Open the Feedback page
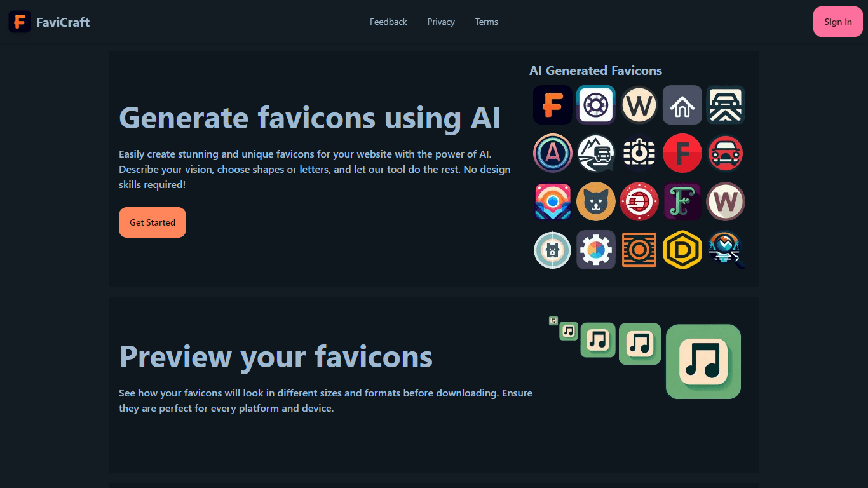Screen dimensions: 868x488 (388, 22)
